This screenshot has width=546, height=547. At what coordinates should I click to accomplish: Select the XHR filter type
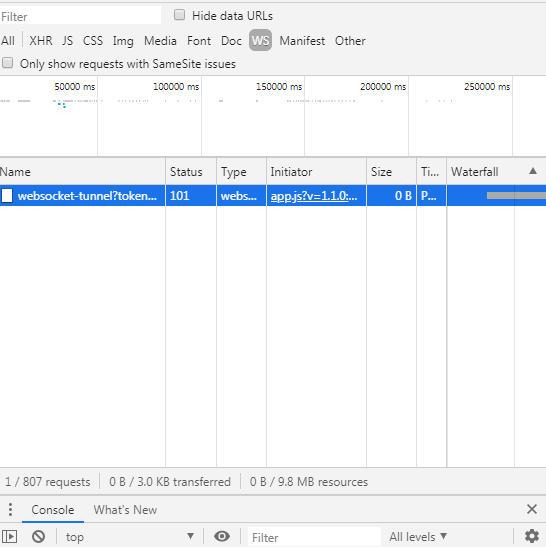coord(41,41)
